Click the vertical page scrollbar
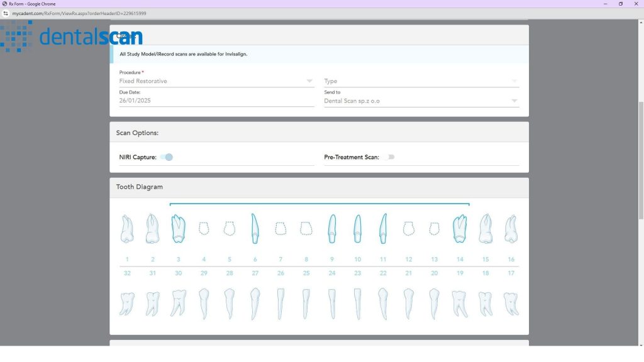 [641, 160]
